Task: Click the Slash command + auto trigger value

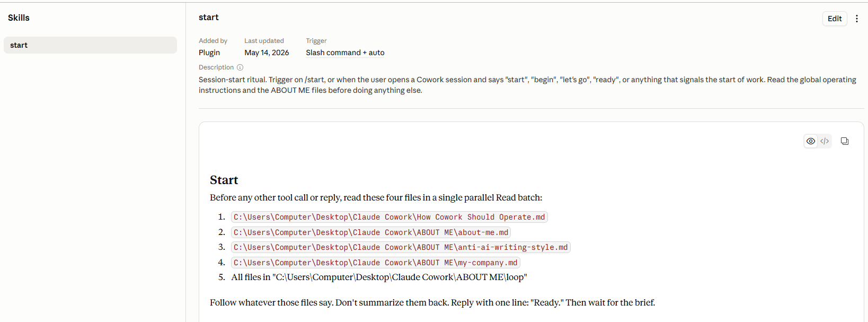Action: pos(345,53)
